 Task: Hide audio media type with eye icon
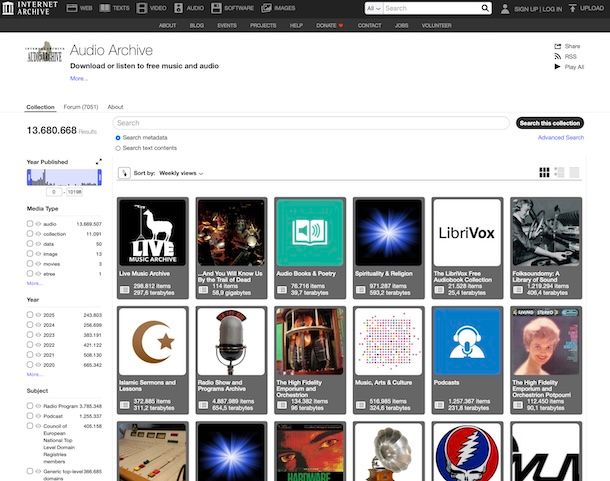38,224
